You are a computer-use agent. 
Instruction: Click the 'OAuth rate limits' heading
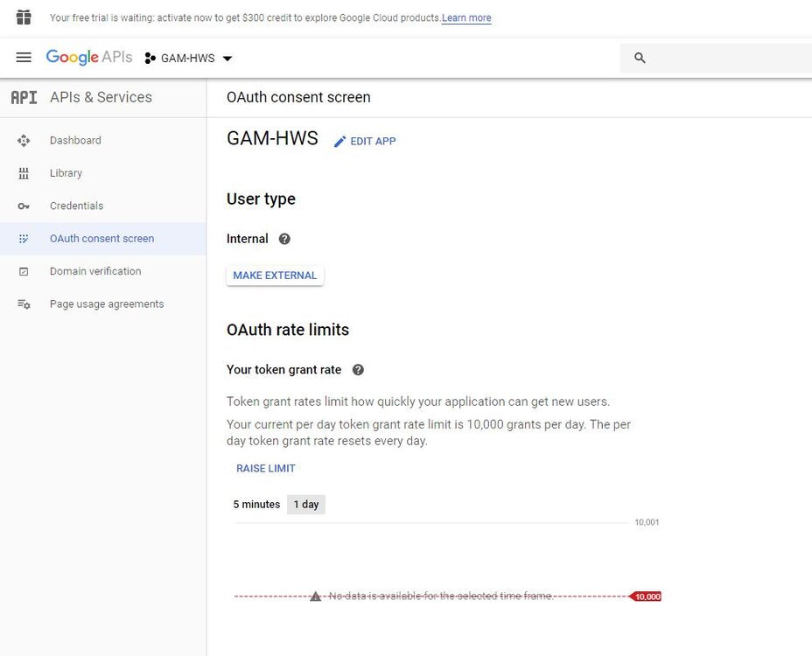288,330
